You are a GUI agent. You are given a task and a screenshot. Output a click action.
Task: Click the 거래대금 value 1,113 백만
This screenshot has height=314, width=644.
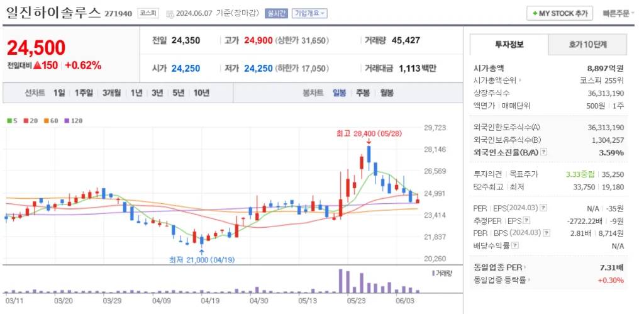[x=418, y=68]
